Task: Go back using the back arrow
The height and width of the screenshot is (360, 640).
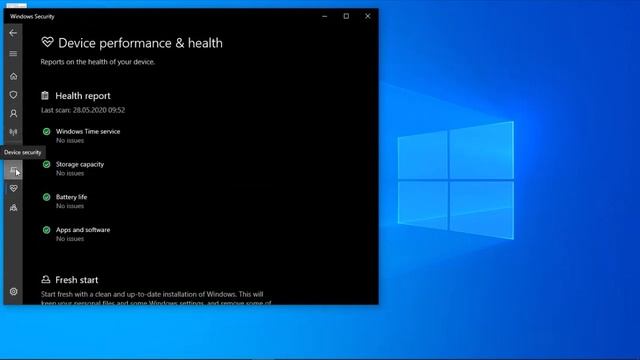Action: pyautogui.click(x=13, y=33)
